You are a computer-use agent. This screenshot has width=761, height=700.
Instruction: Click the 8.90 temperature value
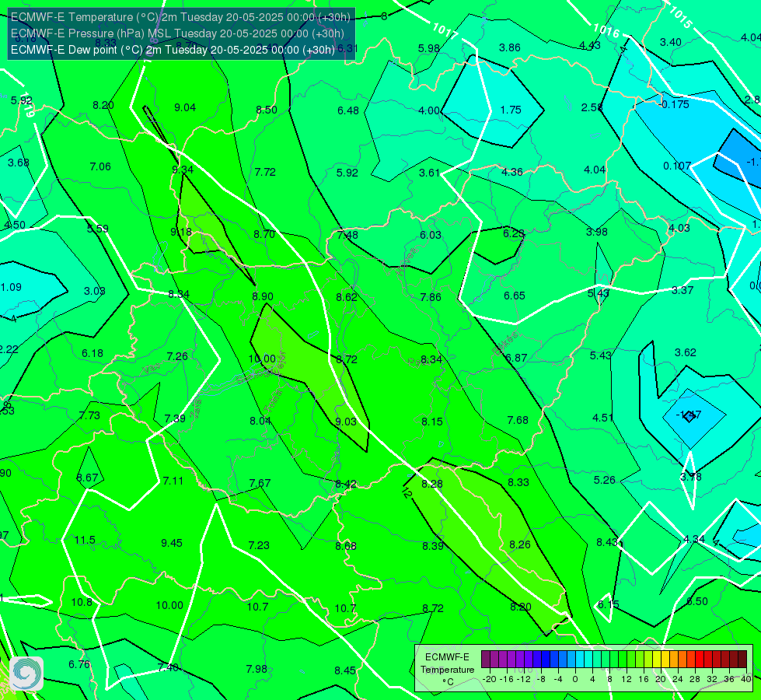tap(263, 296)
